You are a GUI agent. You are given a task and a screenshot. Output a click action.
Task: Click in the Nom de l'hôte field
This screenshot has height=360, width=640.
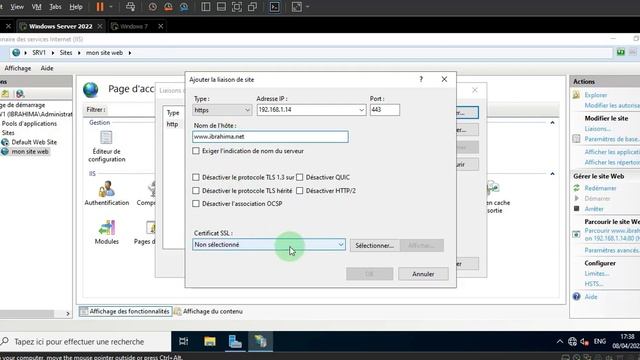[270, 137]
